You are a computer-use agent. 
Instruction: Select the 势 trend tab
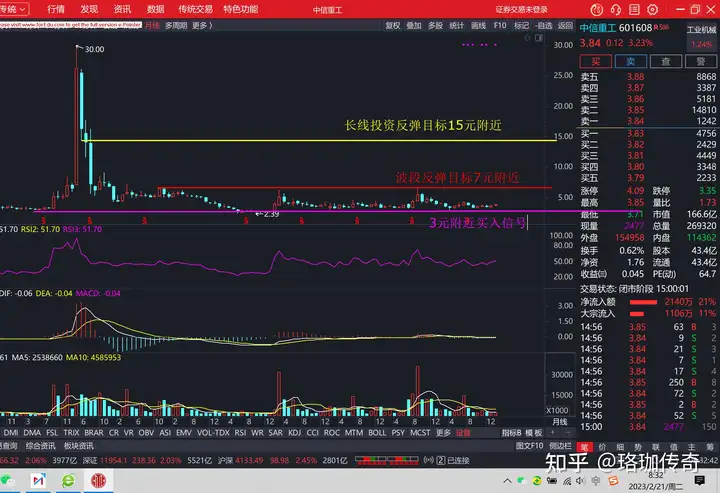click(638, 447)
